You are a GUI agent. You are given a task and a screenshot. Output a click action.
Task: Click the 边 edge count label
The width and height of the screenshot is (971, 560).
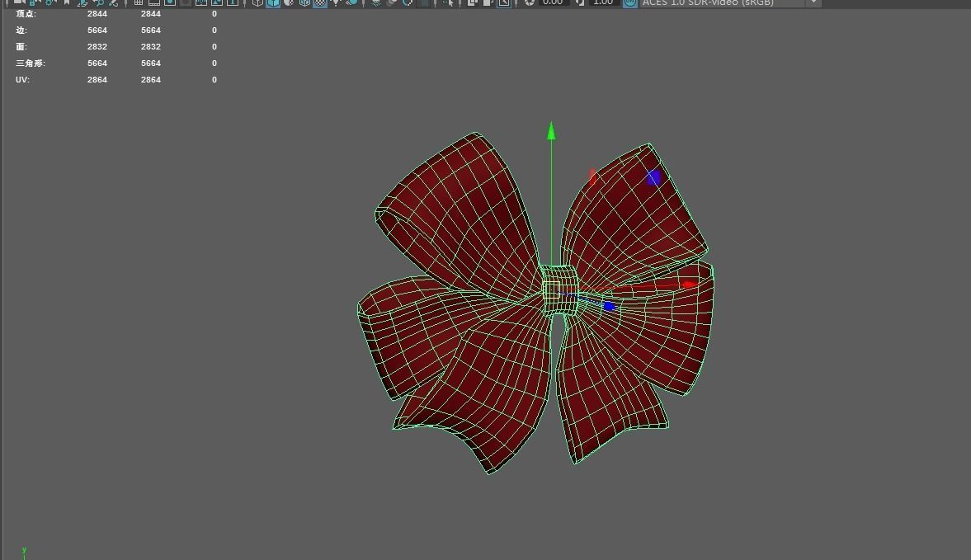point(21,31)
